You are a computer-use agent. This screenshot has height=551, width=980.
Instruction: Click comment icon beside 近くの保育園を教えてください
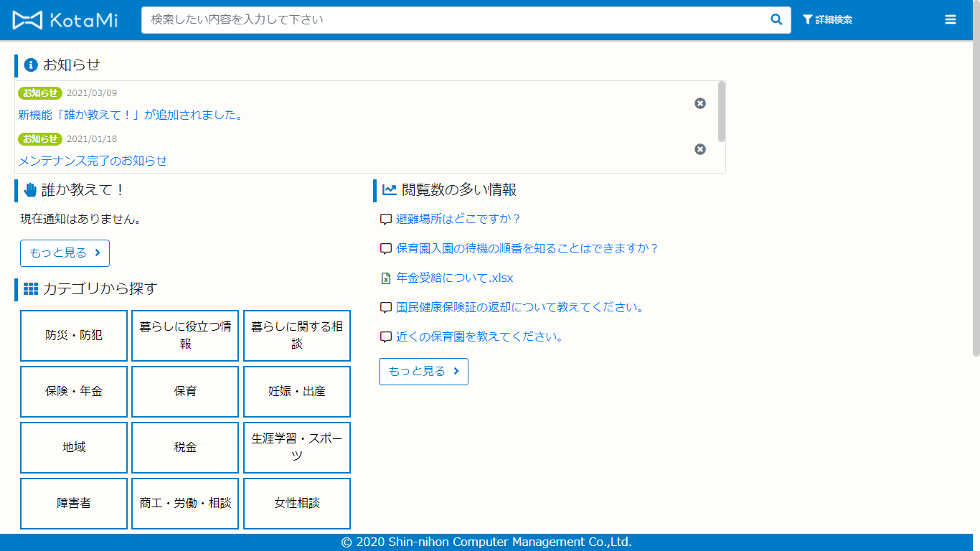(x=386, y=337)
